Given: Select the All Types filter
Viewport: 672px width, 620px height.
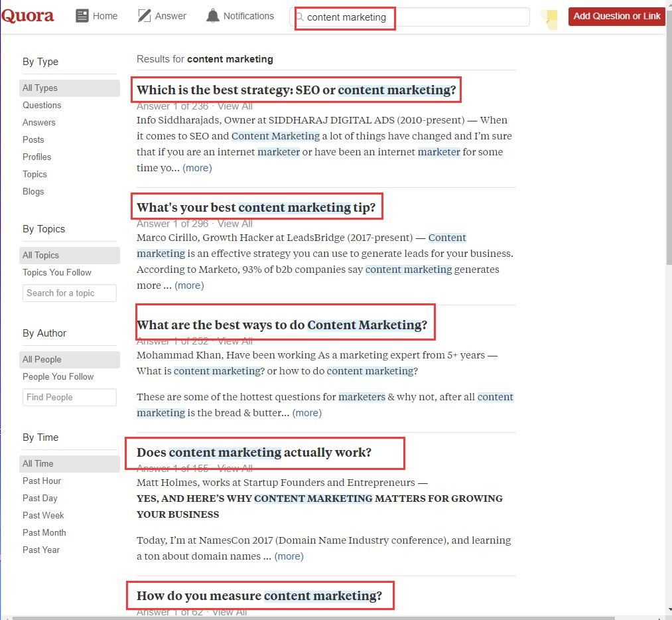Looking at the screenshot, I should pos(70,88).
